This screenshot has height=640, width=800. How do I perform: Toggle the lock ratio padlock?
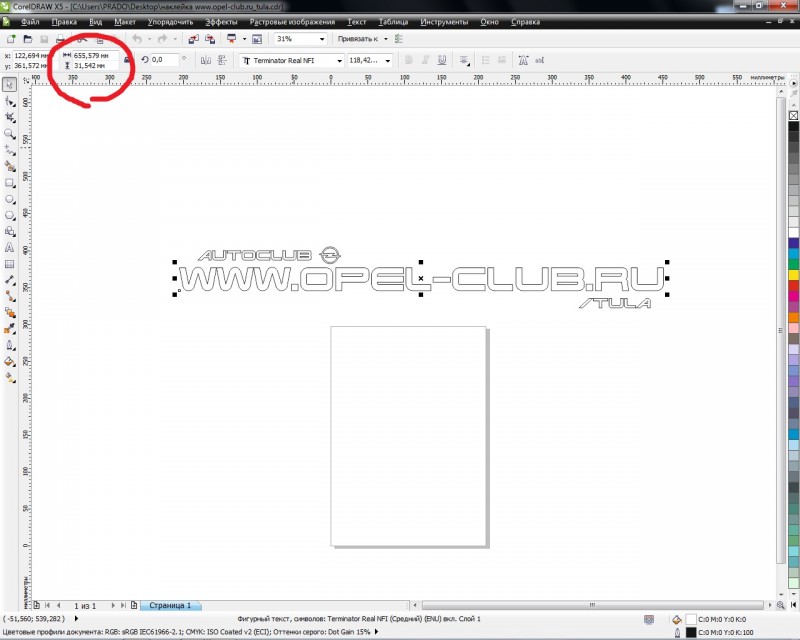(x=127, y=61)
